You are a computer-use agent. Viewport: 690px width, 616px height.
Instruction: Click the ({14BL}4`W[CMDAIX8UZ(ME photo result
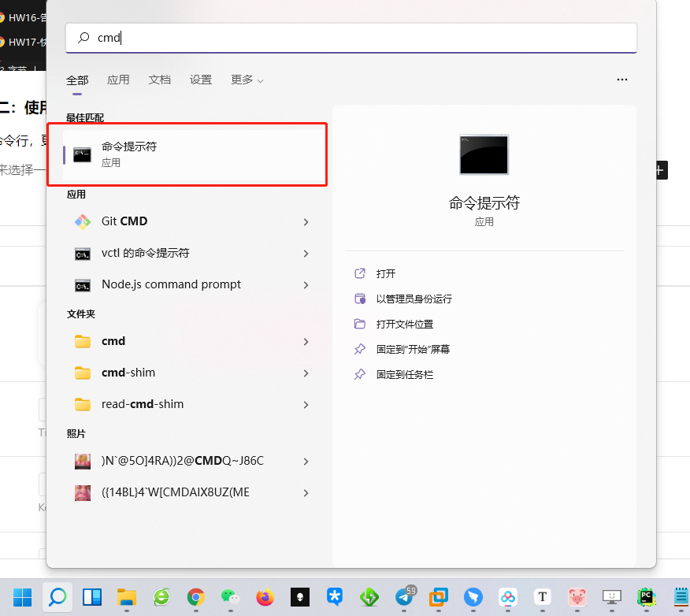pyautogui.click(x=175, y=492)
